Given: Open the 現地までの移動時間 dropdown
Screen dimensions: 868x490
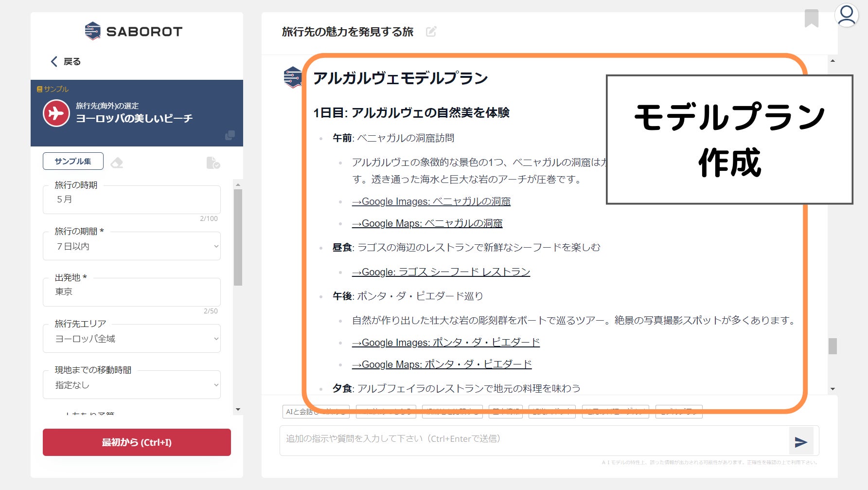Looking at the screenshot, I should [132, 385].
